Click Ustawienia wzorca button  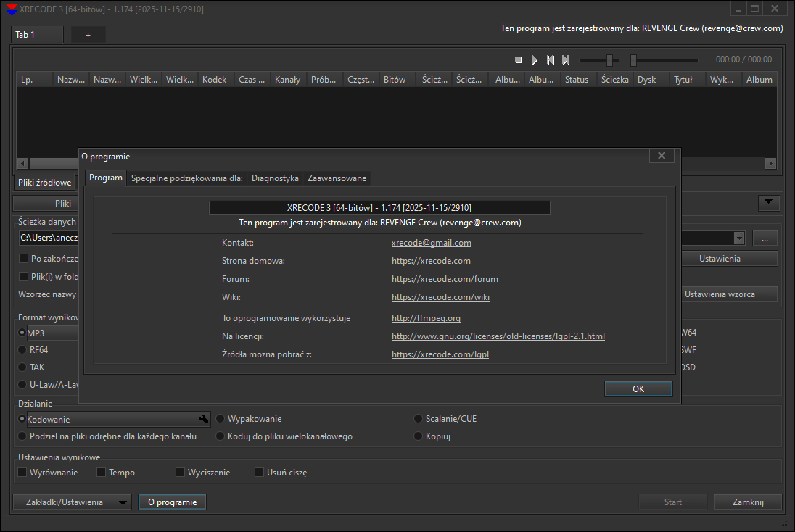[728, 294]
